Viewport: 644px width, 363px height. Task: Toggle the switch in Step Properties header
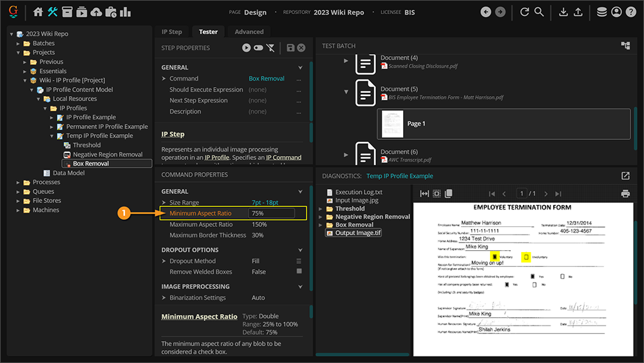[x=258, y=48]
